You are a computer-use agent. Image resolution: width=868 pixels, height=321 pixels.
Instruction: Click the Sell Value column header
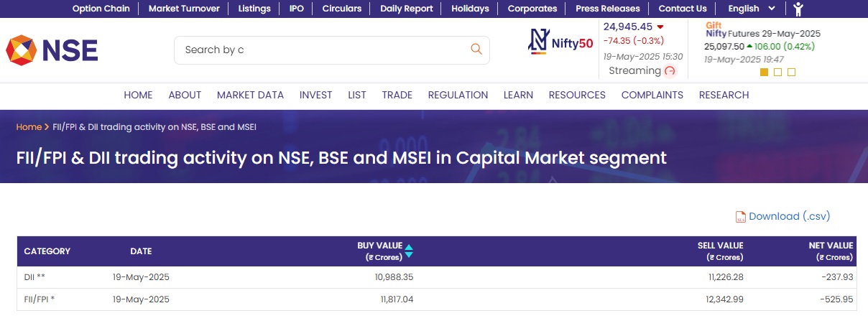tap(720, 251)
